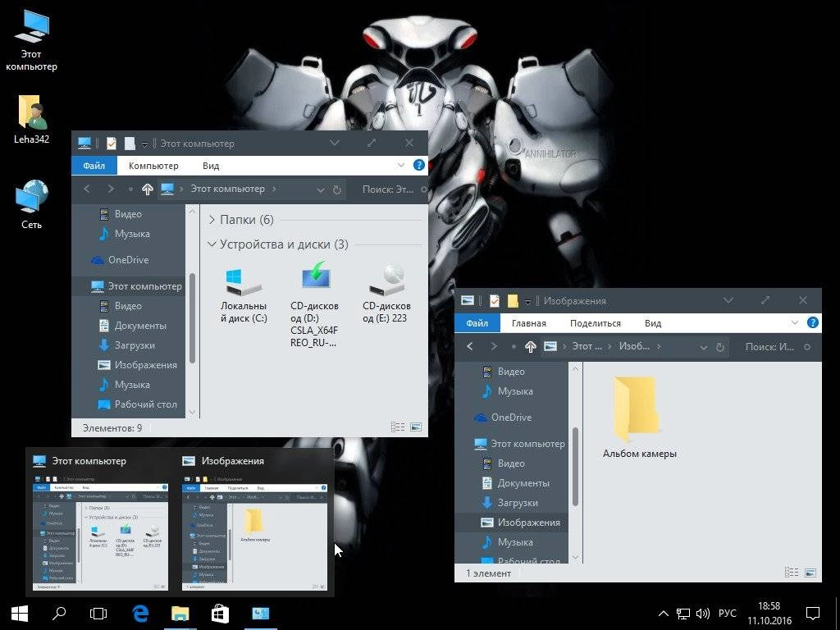The width and height of the screenshot is (840, 630).
Task: Click search field in Этот компьютер window
Action: coord(393,189)
